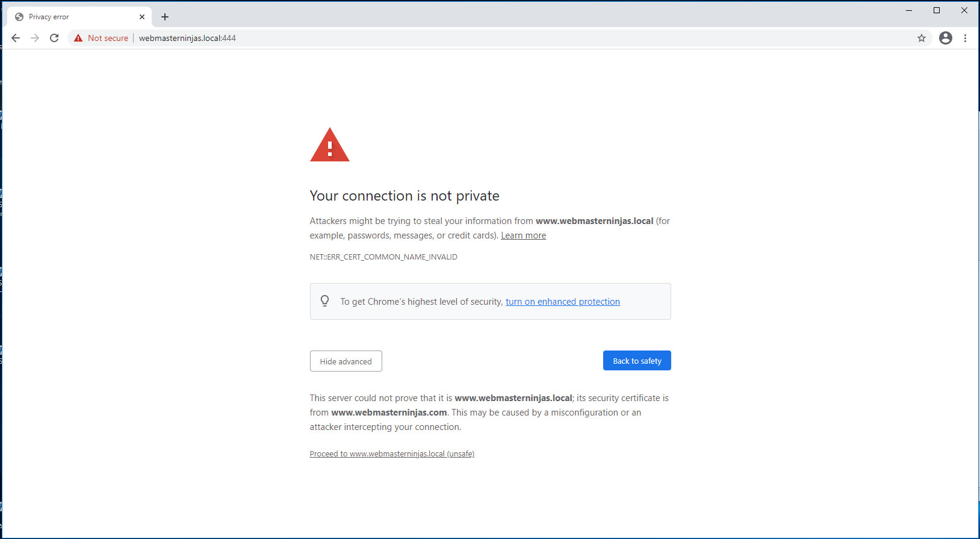Viewport: 980px width, 539px height.
Task: Click Back to safety
Action: click(636, 360)
